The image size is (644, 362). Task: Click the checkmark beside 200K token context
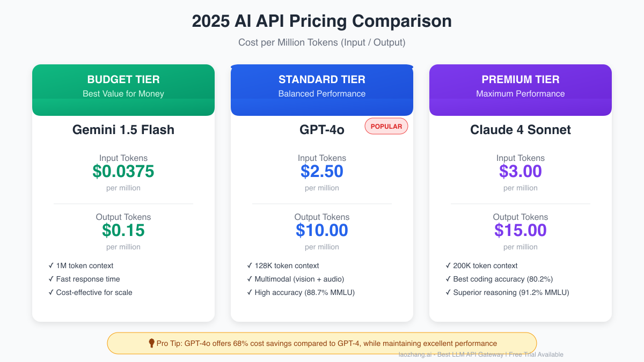[x=448, y=265]
